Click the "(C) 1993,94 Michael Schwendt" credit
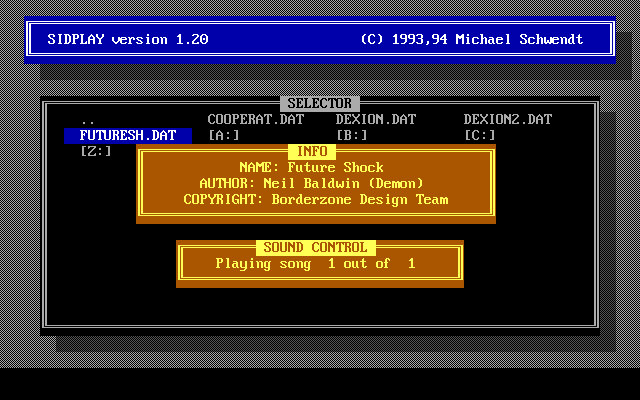 471,40
